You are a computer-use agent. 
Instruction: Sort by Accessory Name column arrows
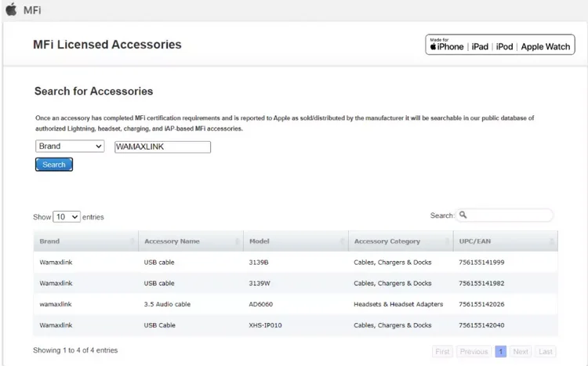click(x=238, y=241)
